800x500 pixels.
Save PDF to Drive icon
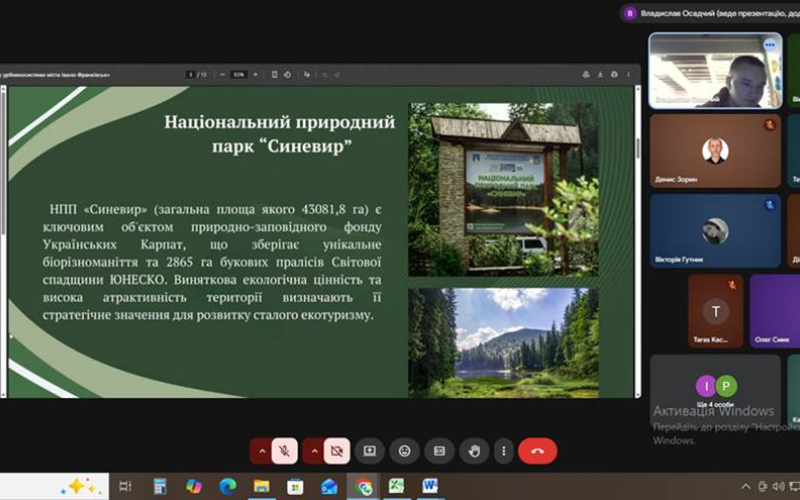pyautogui.click(x=586, y=74)
